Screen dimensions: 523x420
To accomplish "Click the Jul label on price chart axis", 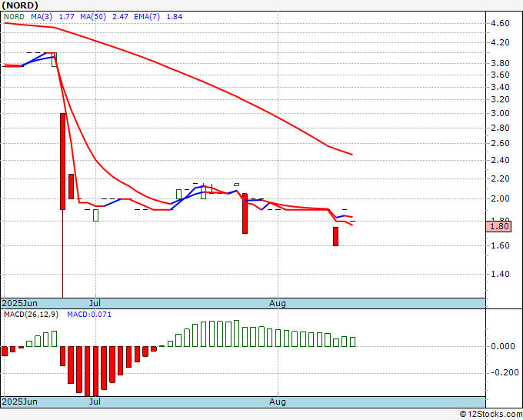I will tap(95, 303).
